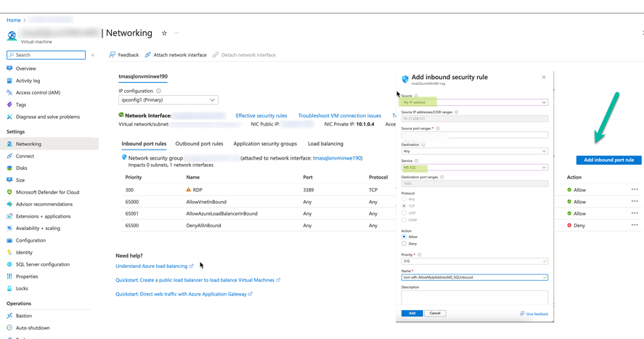The width and height of the screenshot is (644, 339).
Task: Open the more options ellipsis beside Networking title
Action: pyautogui.click(x=176, y=33)
